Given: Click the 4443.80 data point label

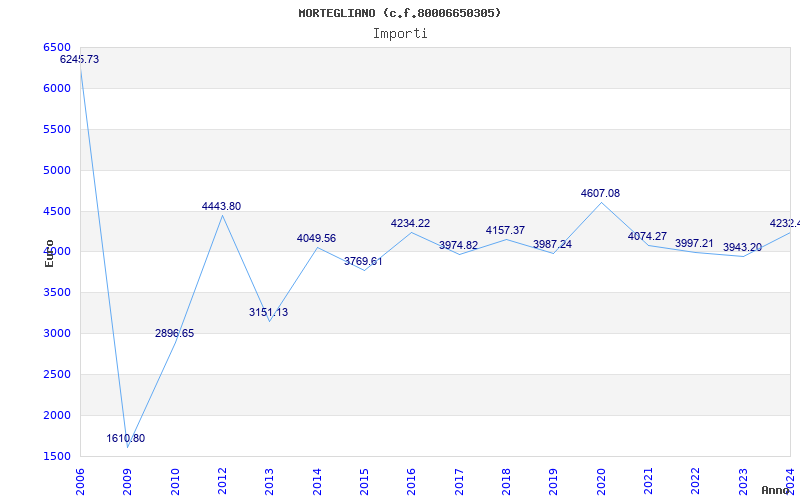Looking at the screenshot, I should pos(221,206).
